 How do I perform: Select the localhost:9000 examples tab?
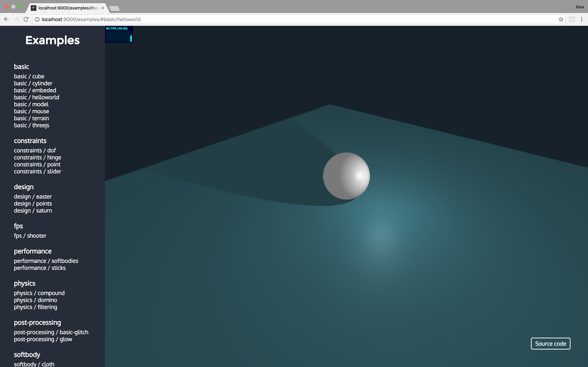click(x=66, y=8)
